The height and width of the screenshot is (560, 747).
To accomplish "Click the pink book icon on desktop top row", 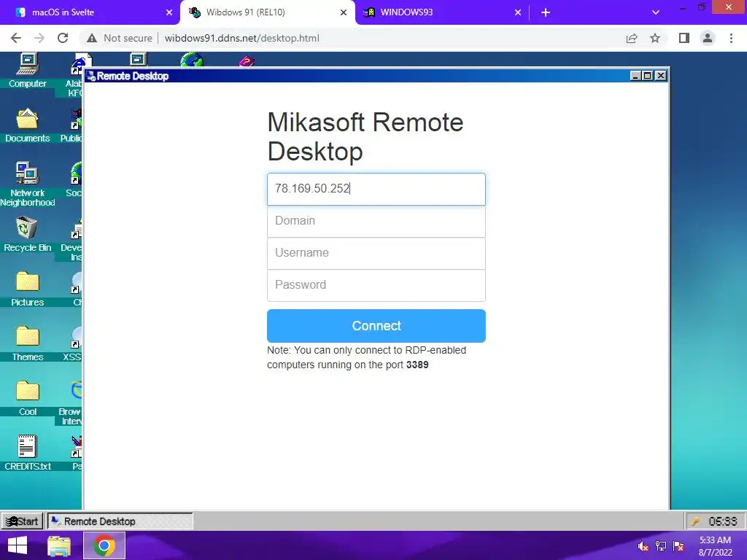I will point(247,61).
